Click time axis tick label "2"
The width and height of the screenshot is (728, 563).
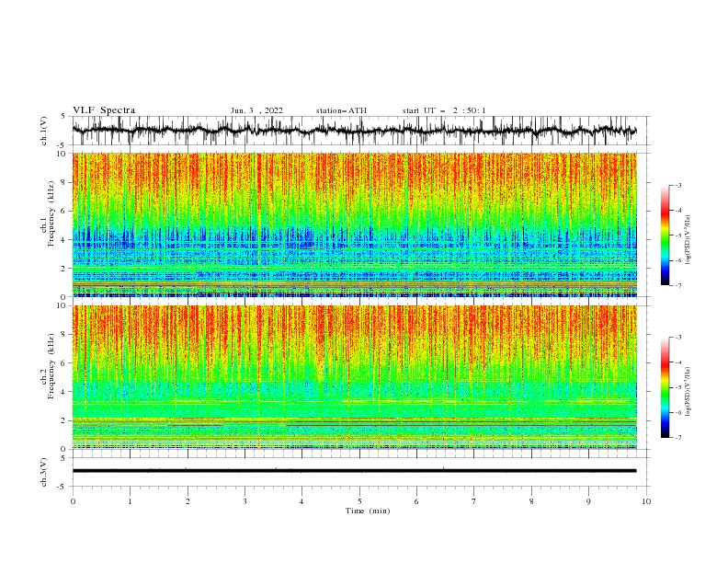188,501
